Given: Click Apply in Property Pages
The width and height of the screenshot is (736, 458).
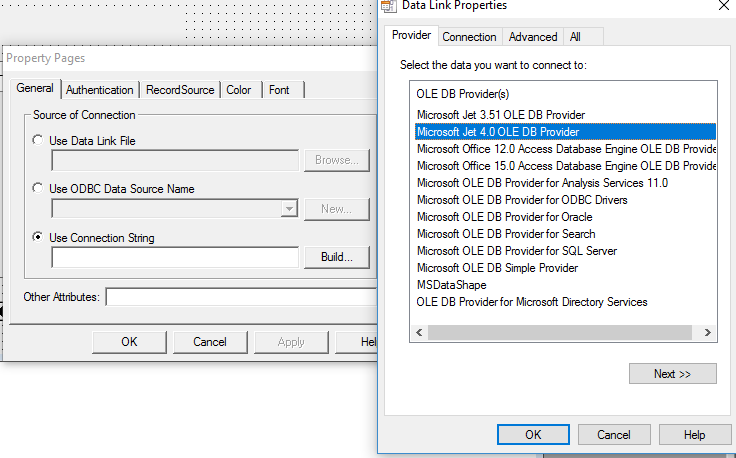Looking at the screenshot, I should tap(291, 342).
